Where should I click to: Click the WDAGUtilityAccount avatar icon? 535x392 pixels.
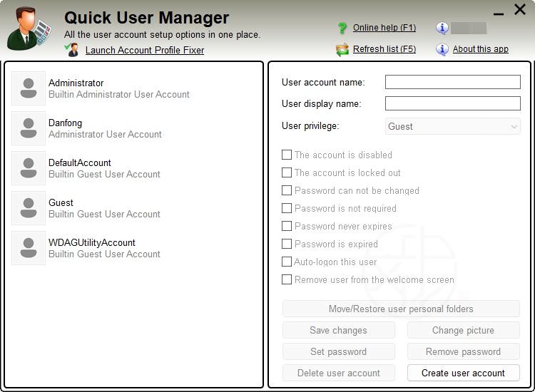(29, 248)
